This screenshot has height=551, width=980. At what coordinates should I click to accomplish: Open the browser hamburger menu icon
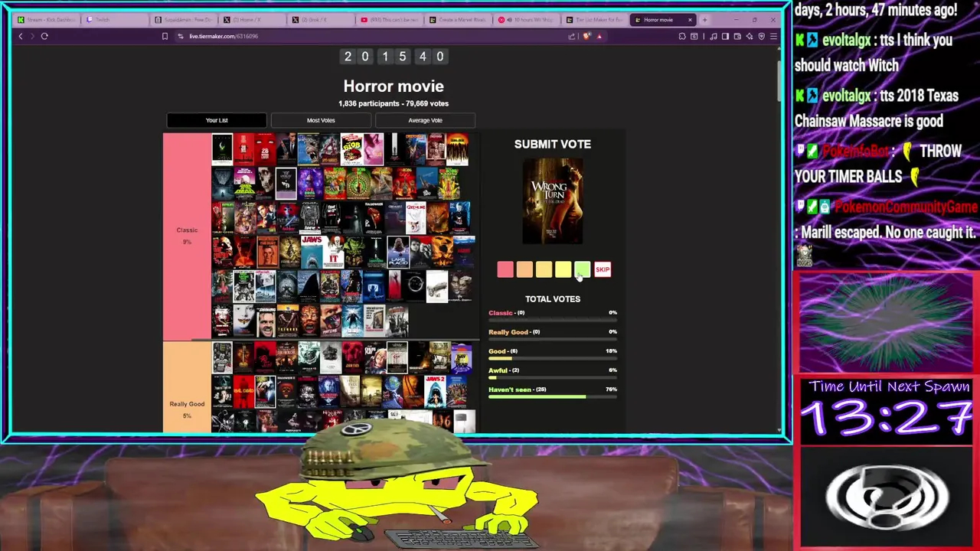[x=773, y=36]
